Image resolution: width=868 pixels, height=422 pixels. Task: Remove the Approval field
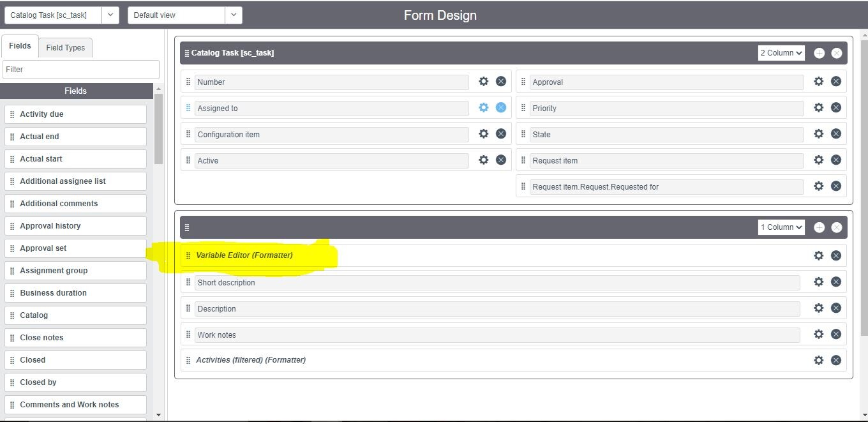836,82
